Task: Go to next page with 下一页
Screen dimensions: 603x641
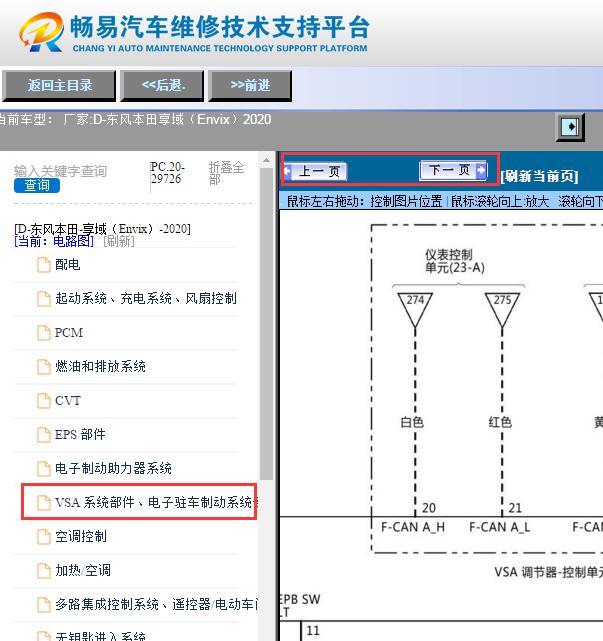Action: 453,170
